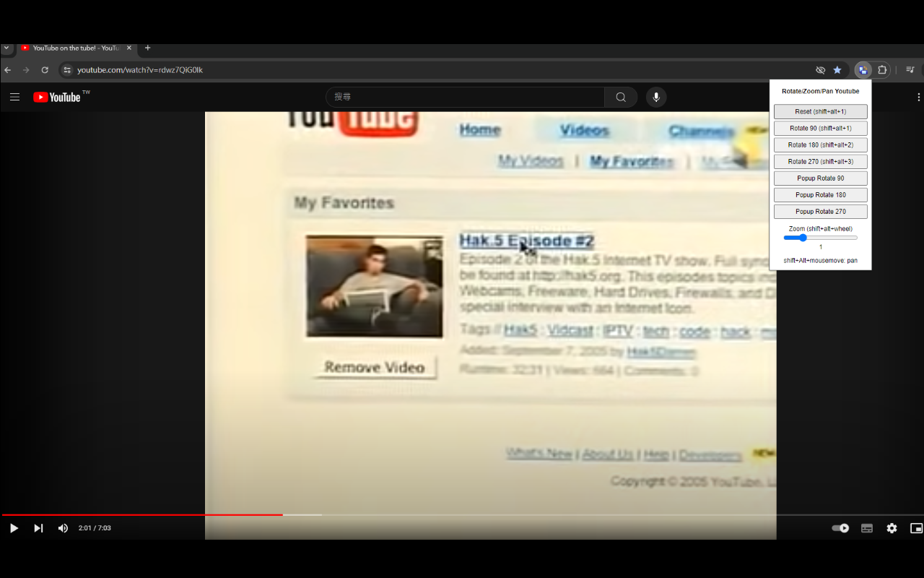Click the YouTube search input field
This screenshot has height=578, width=924.
pyautogui.click(x=465, y=97)
